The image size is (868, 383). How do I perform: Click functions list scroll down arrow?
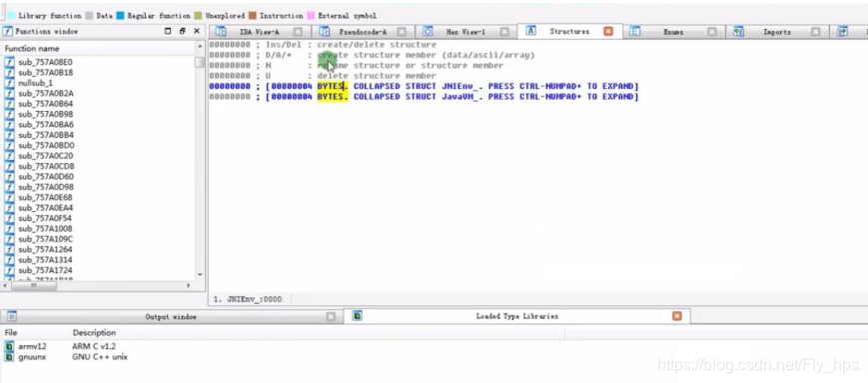click(200, 274)
